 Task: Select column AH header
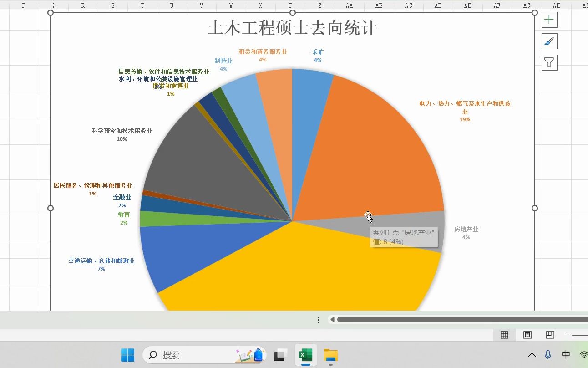click(556, 5)
